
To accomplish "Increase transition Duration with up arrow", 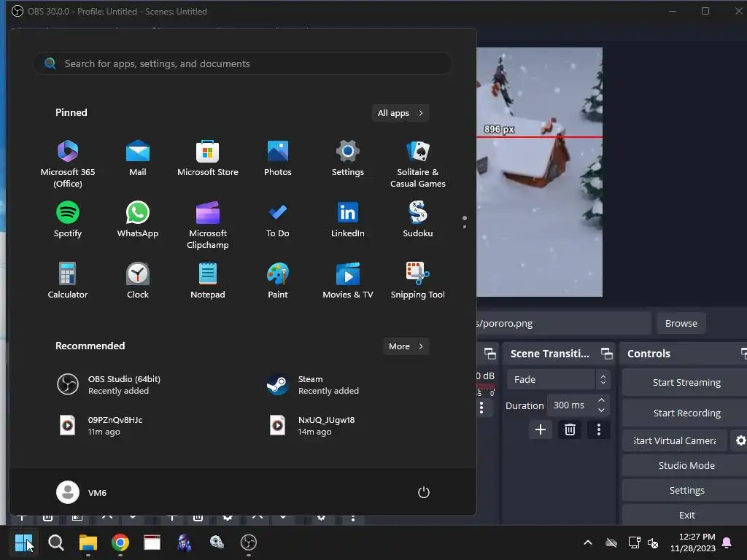I will [601, 400].
